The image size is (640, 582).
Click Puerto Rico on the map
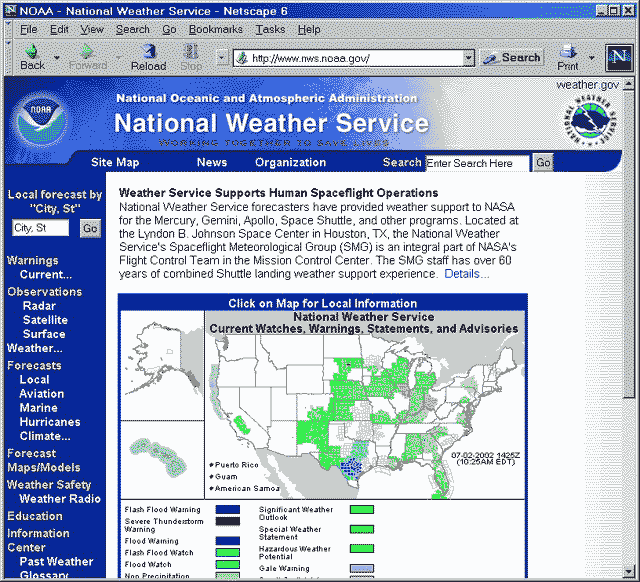coord(234,465)
